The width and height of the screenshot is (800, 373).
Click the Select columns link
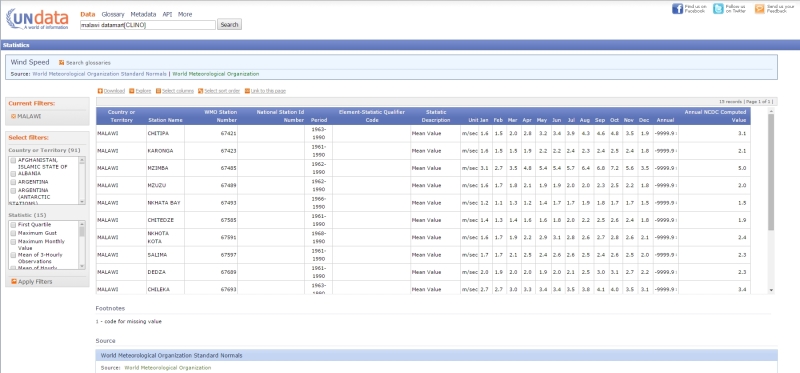[x=178, y=91]
